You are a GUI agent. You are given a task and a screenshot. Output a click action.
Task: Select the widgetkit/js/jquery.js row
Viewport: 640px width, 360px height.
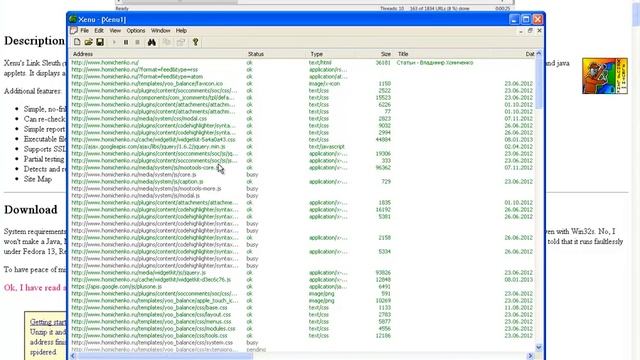coord(302,273)
